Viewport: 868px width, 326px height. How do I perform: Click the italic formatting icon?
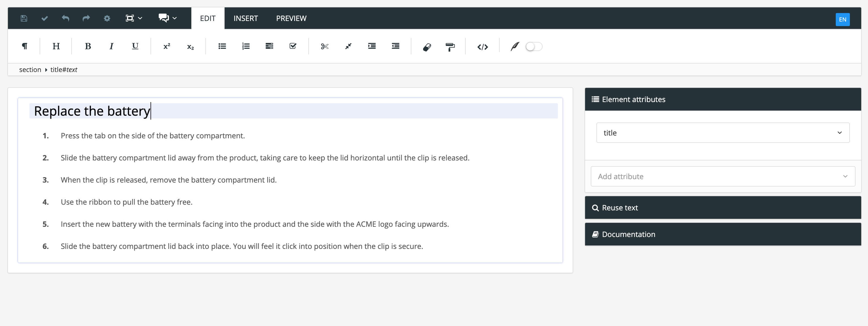[111, 46]
